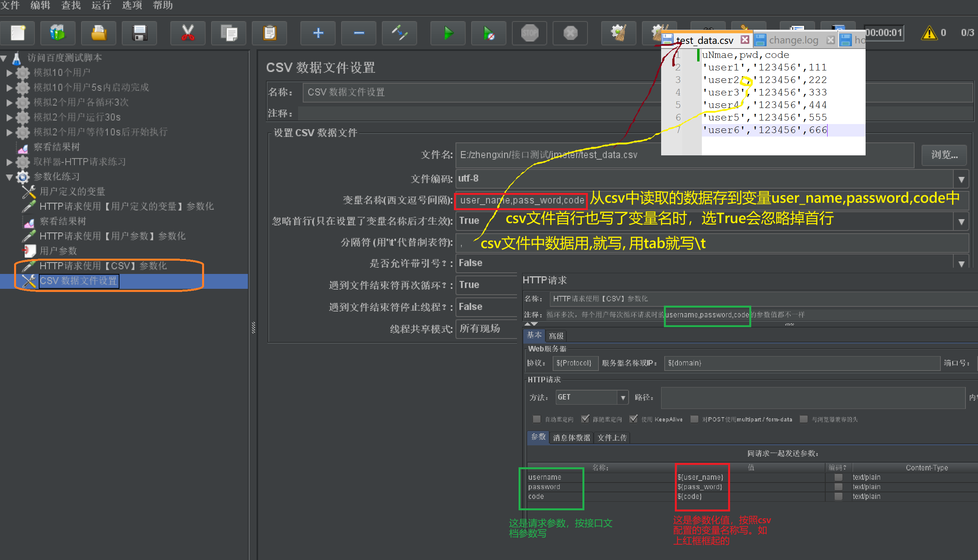The image size is (978, 560).
Task: Click the Templates icon in toolbar
Action: pos(58,33)
